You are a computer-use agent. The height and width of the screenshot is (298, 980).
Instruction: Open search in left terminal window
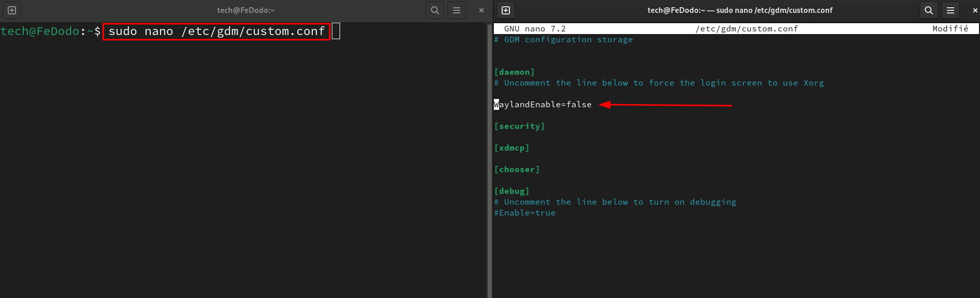coord(435,10)
